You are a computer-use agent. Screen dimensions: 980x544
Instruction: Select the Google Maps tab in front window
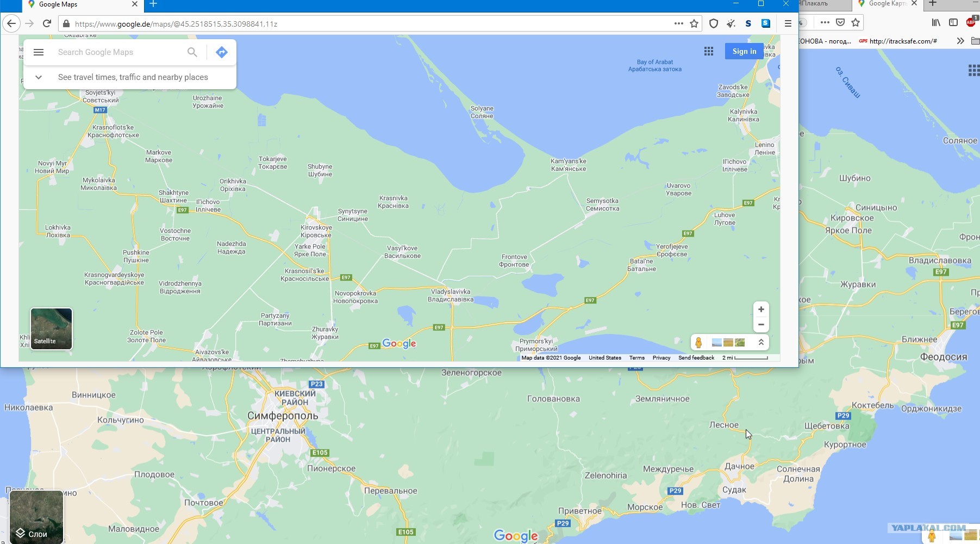pos(83,5)
